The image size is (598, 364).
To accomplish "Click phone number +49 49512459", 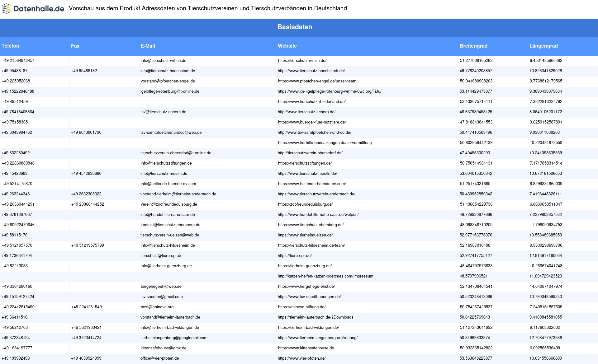I will pos(15,102).
